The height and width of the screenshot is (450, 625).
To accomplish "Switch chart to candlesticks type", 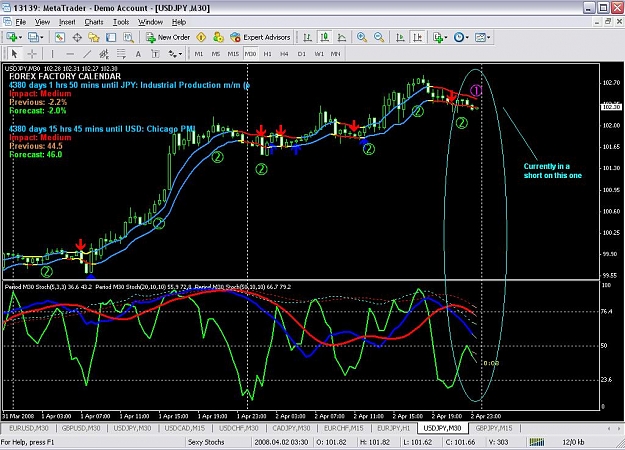I will [x=324, y=37].
